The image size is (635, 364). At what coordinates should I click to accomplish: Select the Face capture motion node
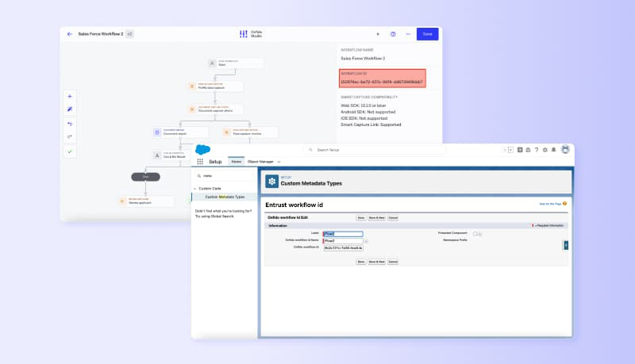coord(250,132)
